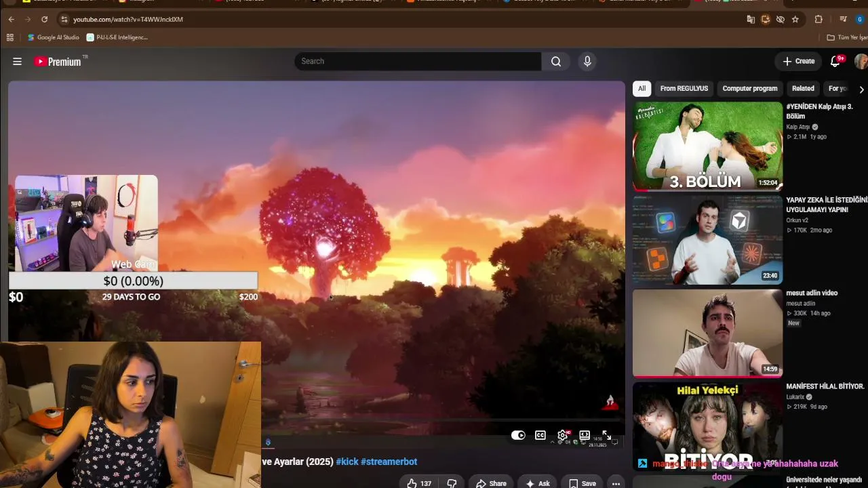Reload the page in the browser

[x=45, y=20]
